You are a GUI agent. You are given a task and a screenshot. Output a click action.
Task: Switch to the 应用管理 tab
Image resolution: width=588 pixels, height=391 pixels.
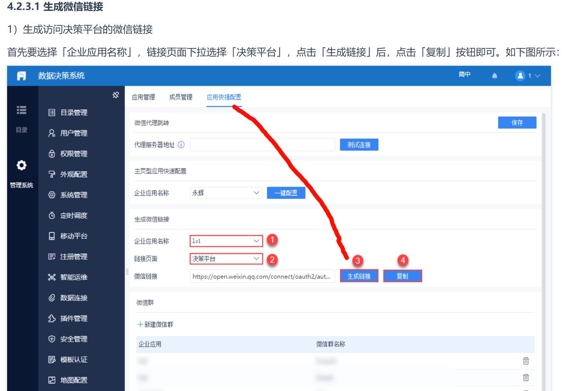(143, 97)
